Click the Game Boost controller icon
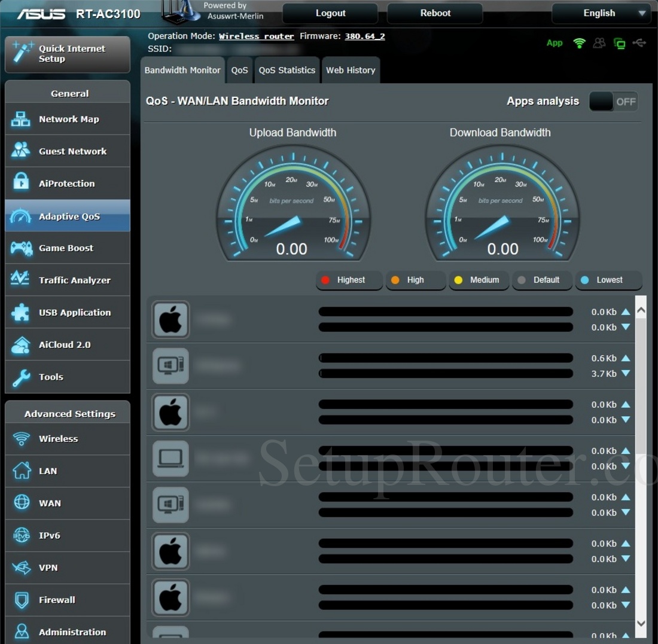 coord(20,248)
